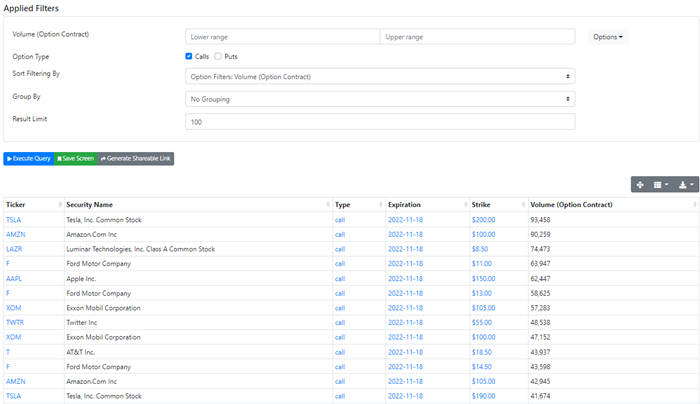Sort table by Expiration column arrows

(465, 204)
